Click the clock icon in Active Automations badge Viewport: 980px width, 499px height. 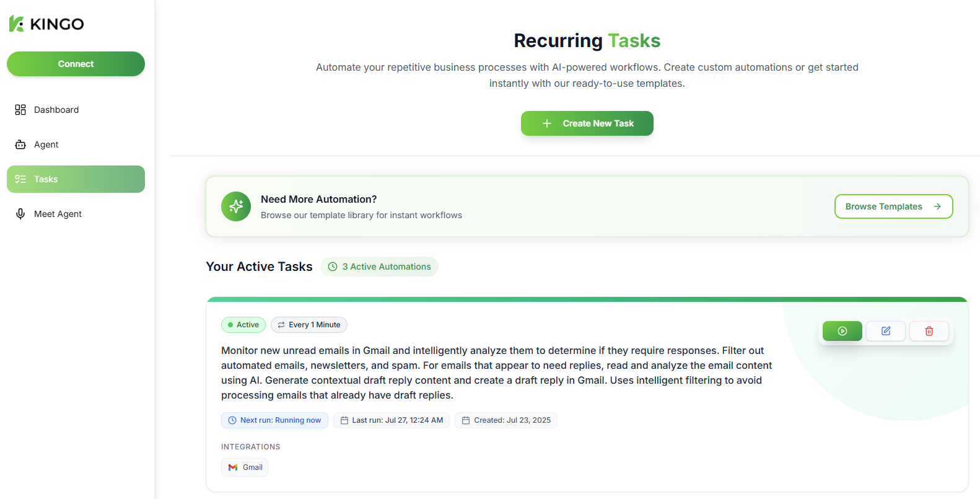pos(333,267)
